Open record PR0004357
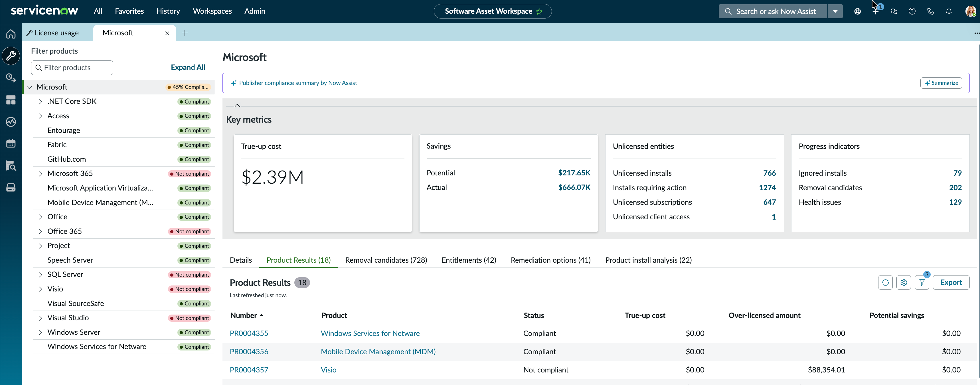Viewport: 980px width, 385px height. coord(249,370)
